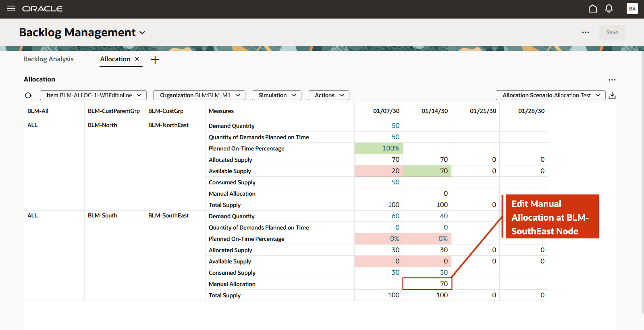
Task: Select Manual Allocation cell showing 70
Action: (427, 284)
